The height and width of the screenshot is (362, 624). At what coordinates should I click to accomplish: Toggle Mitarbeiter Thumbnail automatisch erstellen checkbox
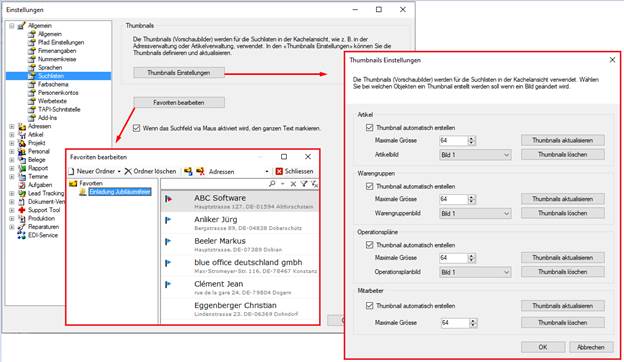pyautogui.click(x=369, y=306)
